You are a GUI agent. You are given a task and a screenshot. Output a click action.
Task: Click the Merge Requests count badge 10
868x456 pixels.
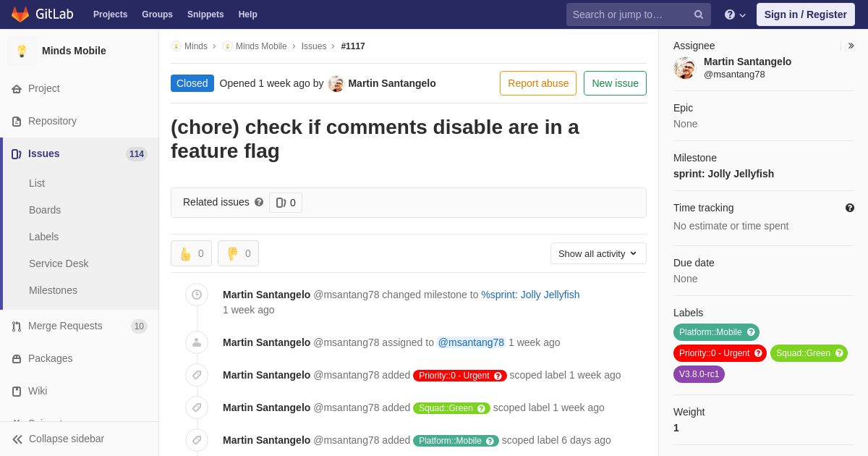coord(139,326)
